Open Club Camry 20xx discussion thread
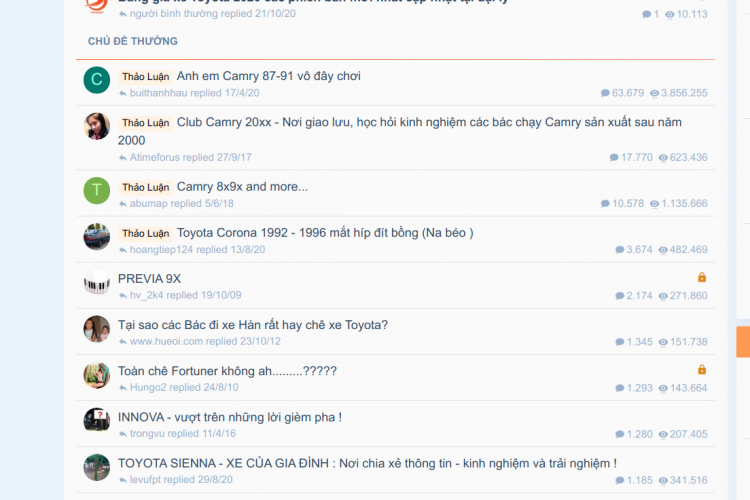 (400, 131)
